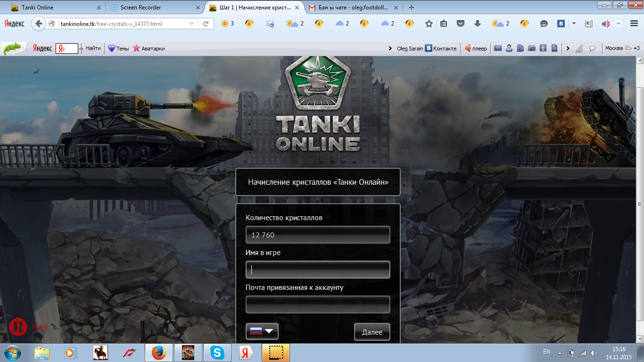The width and height of the screenshot is (644, 362).
Task: Switch to the Screen Recorder tab
Action: (x=154, y=8)
